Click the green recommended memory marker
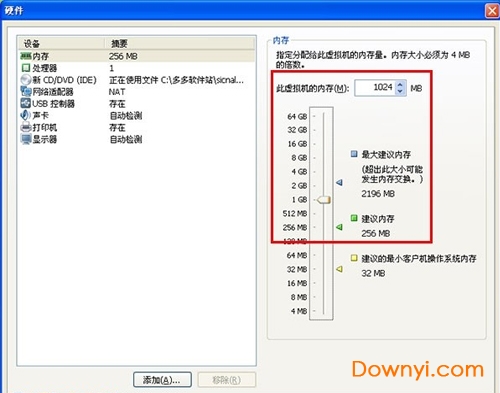This screenshot has height=393, width=500. coord(339,227)
